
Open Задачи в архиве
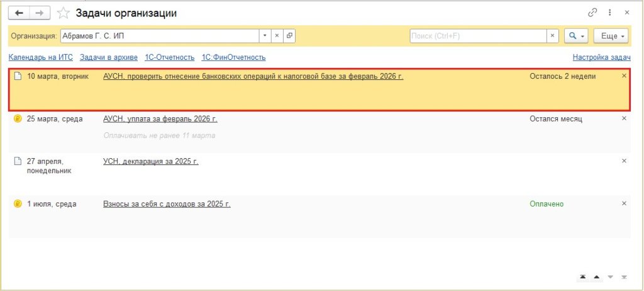point(109,57)
